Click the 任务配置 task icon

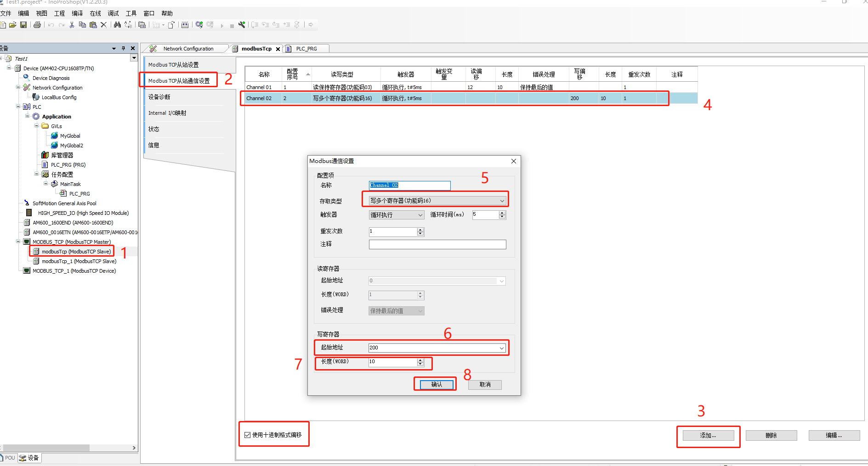coord(45,174)
